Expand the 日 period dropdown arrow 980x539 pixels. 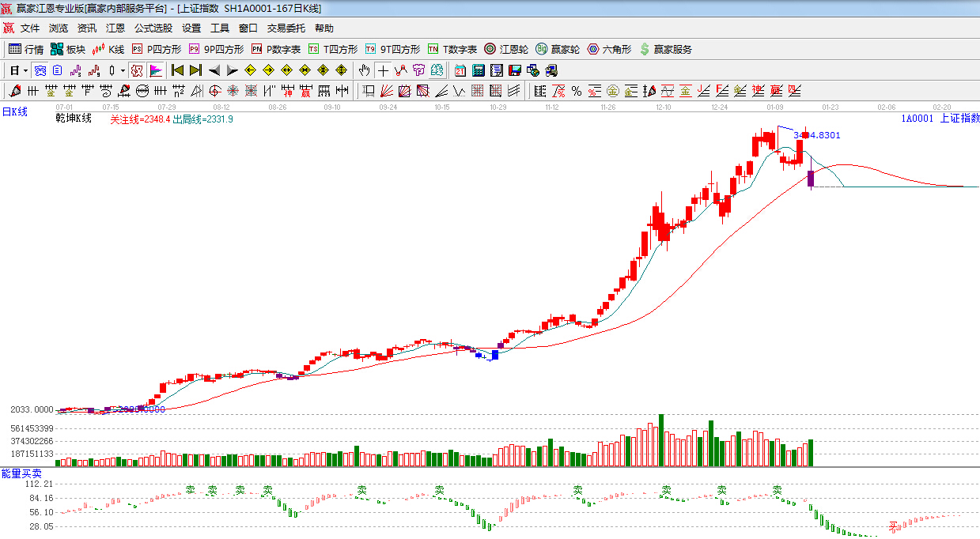[x=26, y=70]
